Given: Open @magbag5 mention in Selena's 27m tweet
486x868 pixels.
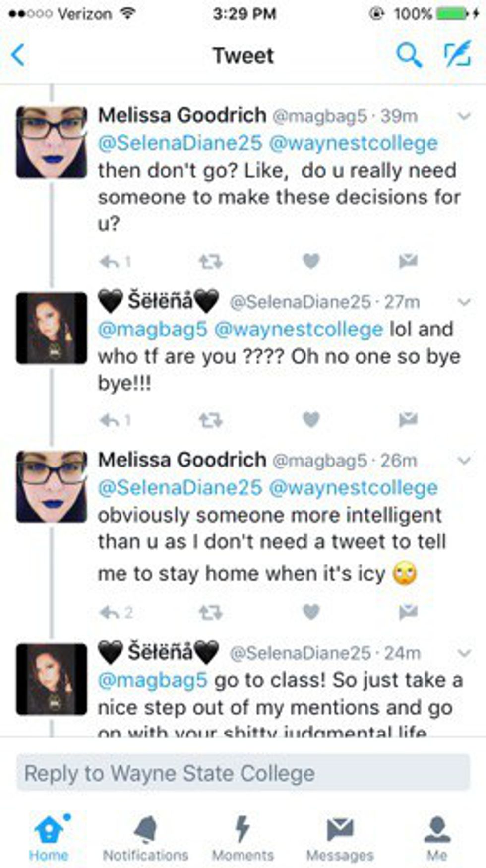Looking at the screenshot, I should coord(152,329).
